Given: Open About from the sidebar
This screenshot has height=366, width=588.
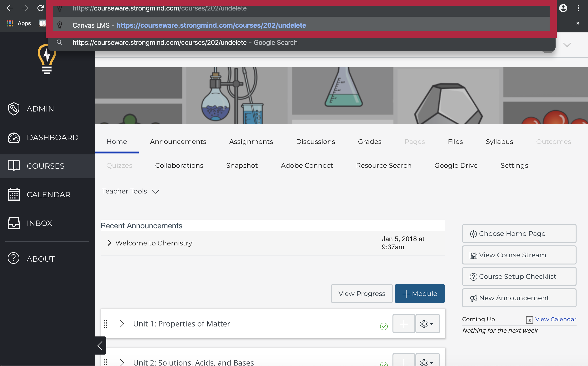Looking at the screenshot, I should 47,259.
